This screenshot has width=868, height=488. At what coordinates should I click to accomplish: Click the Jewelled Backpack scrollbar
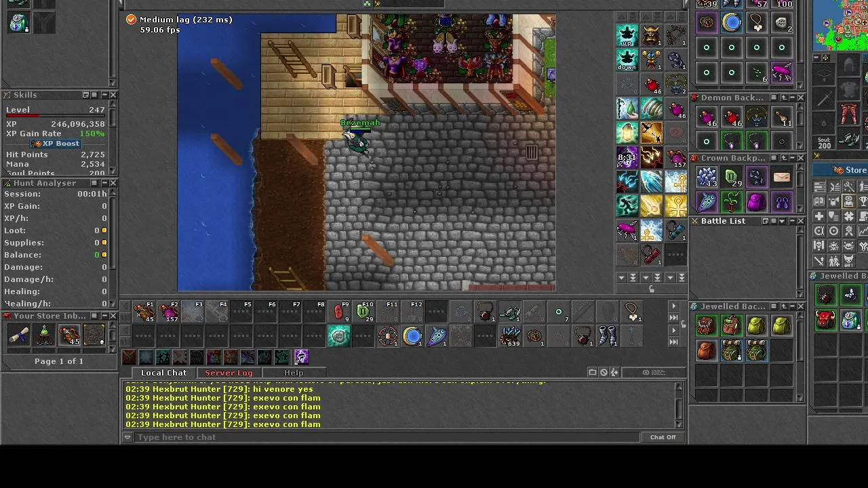pos(800,357)
